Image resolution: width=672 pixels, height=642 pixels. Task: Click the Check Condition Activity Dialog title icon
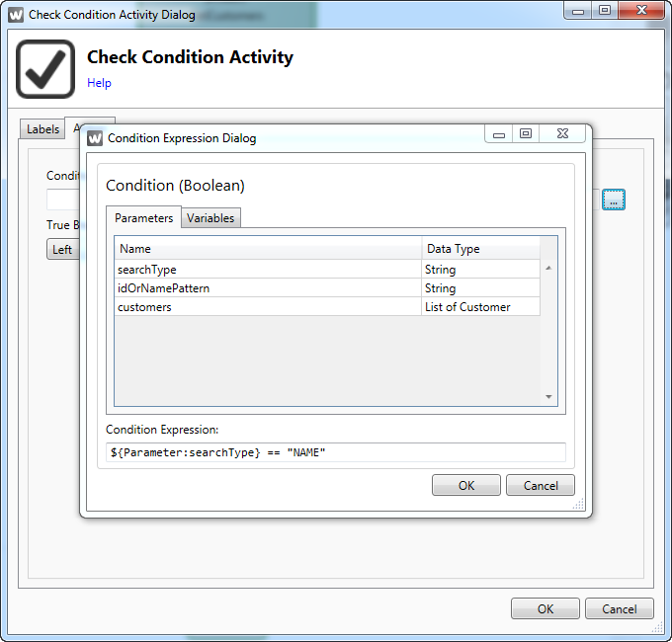(x=16, y=15)
